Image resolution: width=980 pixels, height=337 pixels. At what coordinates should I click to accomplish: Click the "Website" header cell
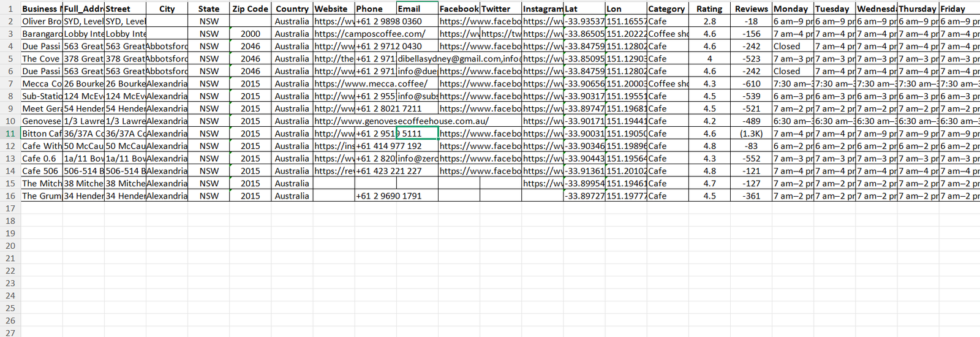334,9
